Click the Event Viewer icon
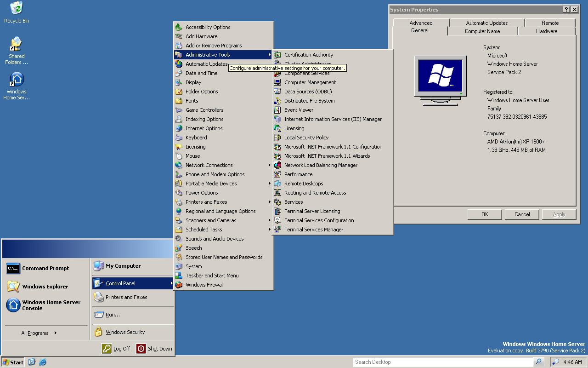 277,110
